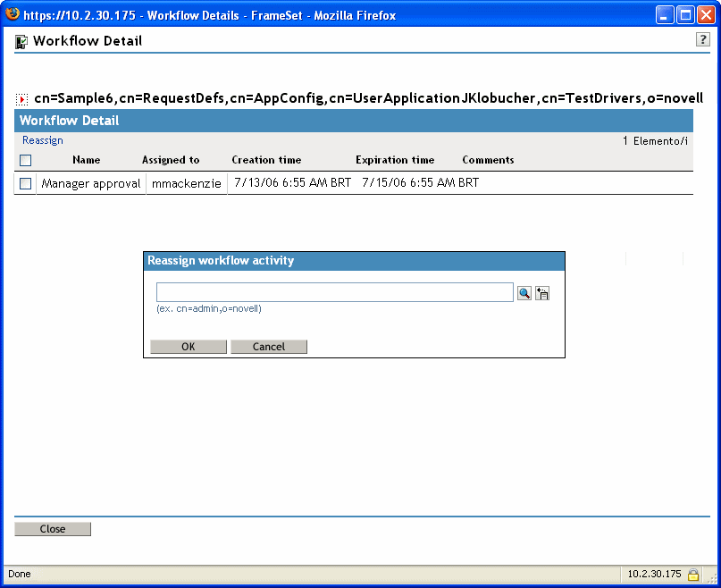The image size is (721, 588).
Task: Open the history list icon beside search
Action: pos(542,293)
